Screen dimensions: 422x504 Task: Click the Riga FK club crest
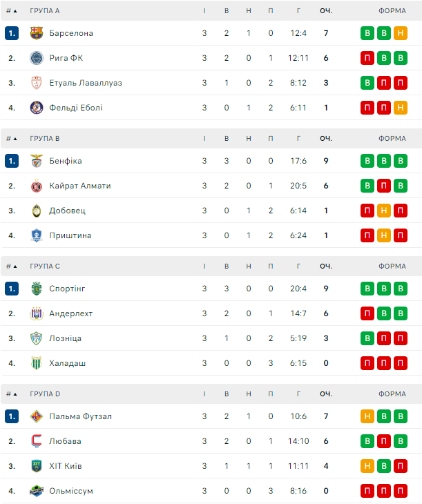click(x=37, y=58)
